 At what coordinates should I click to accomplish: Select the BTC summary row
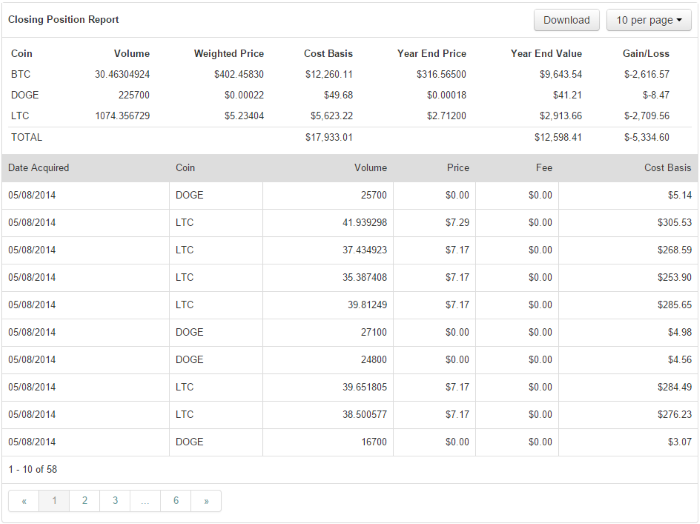[x=350, y=74]
